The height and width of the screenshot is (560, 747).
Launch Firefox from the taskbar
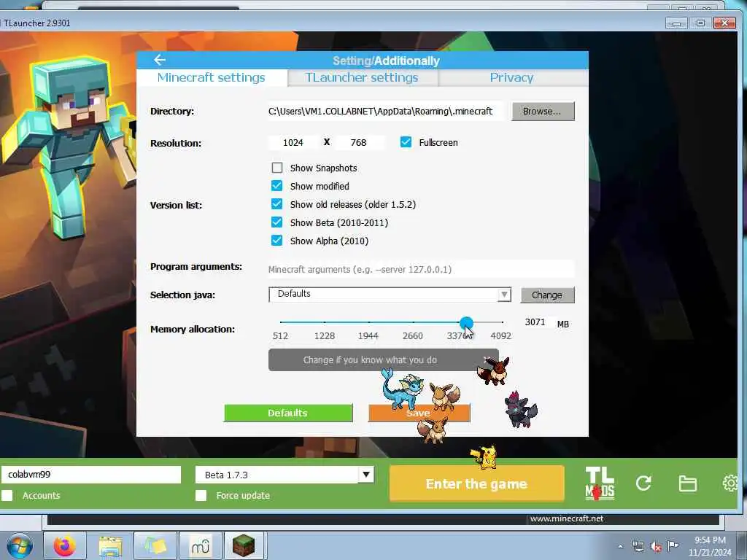(x=64, y=545)
